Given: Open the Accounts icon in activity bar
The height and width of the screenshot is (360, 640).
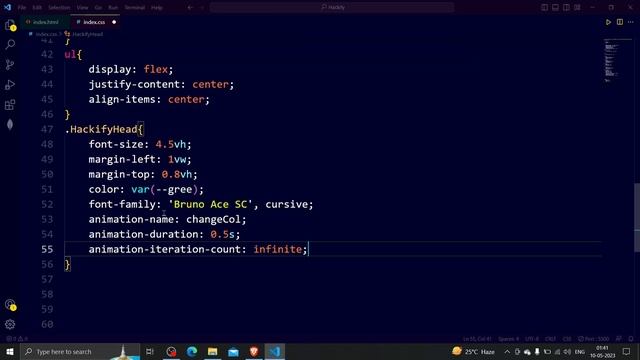Looking at the screenshot, I should (x=10, y=305).
